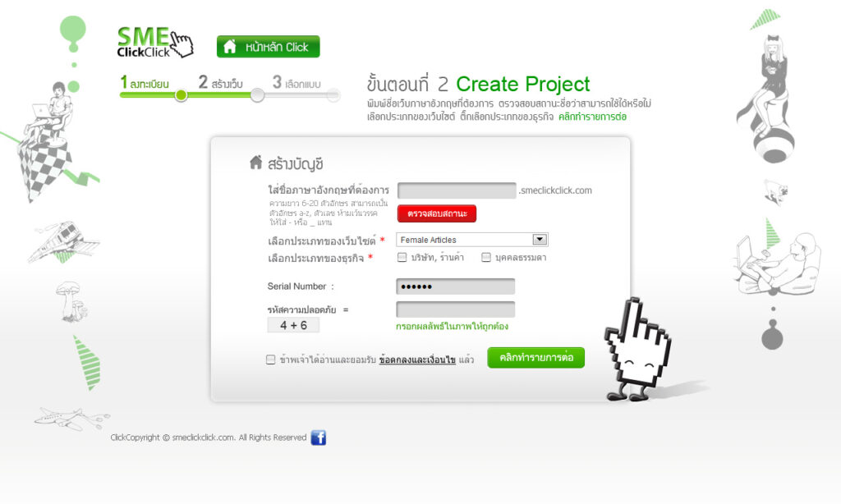
Task: Click the house icon beside สร้างบัญชี
Action: 256,163
